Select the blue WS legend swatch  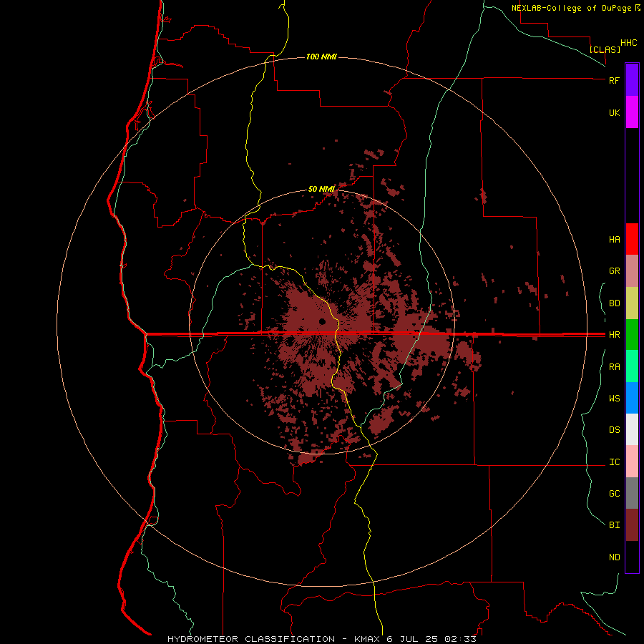pos(632,398)
